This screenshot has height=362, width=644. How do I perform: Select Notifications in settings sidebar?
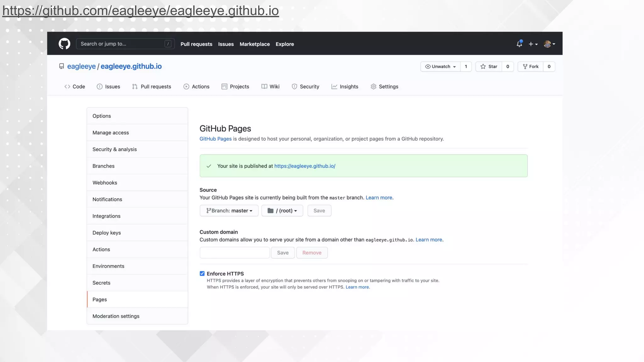click(137, 199)
